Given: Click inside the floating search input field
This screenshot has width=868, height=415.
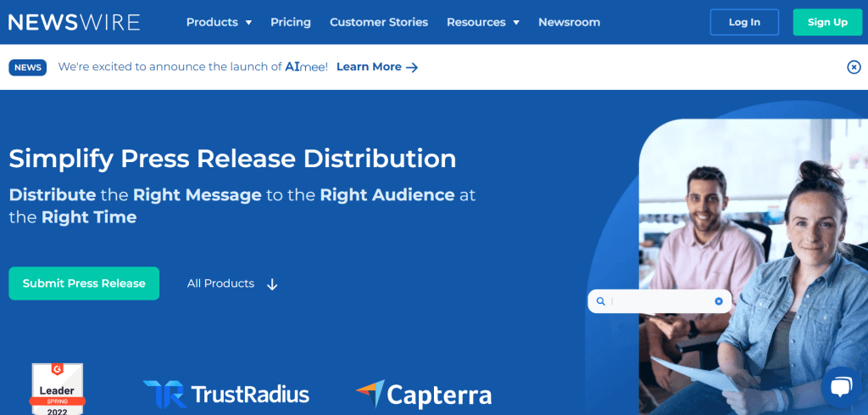Looking at the screenshot, I should point(661,301).
